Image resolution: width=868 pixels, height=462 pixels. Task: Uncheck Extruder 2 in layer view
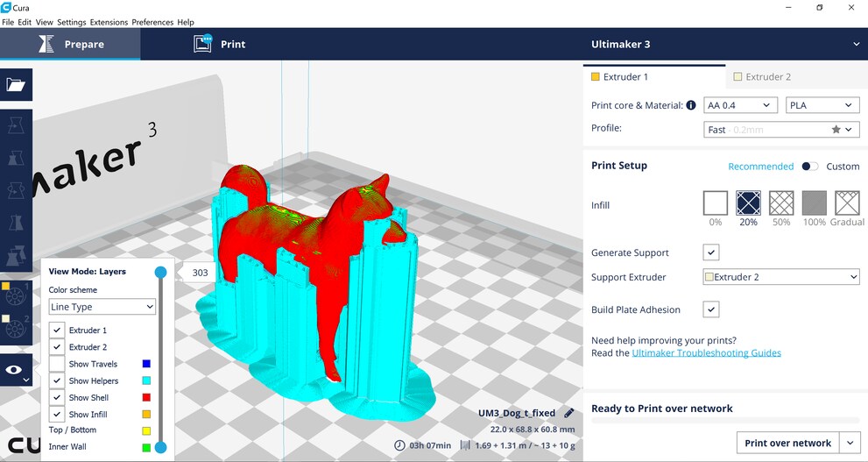(x=57, y=347)
